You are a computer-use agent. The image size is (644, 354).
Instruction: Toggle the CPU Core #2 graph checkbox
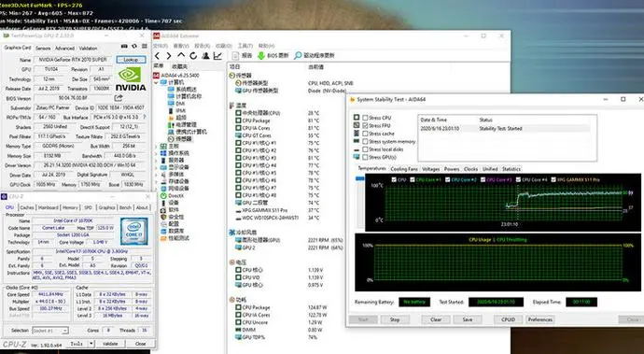tap(448, 179)
